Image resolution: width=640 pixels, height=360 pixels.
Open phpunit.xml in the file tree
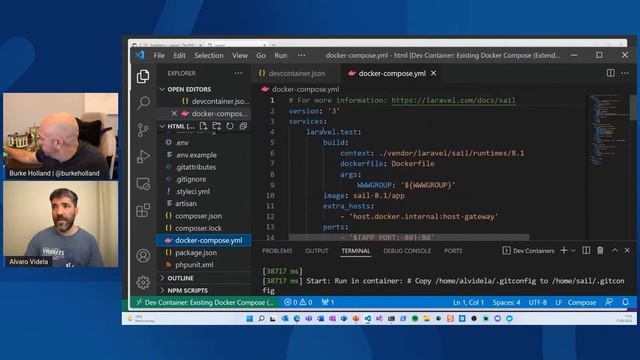194,264
